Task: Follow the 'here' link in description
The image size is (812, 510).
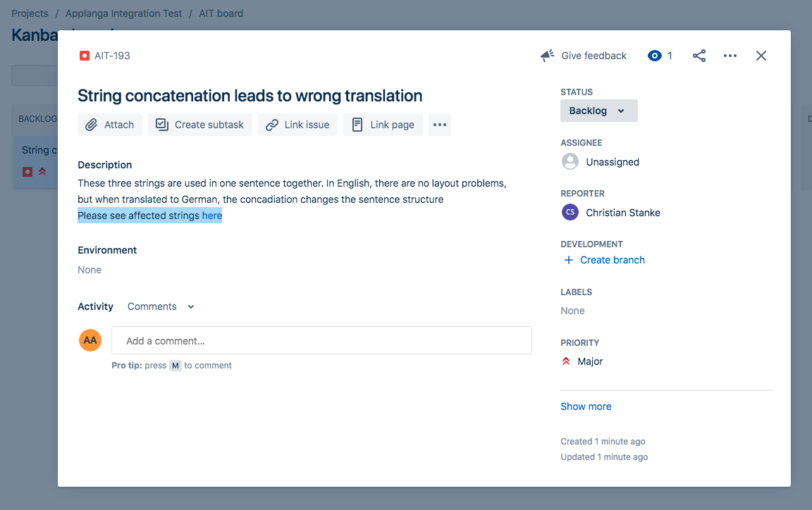Action: click(211, 216)
